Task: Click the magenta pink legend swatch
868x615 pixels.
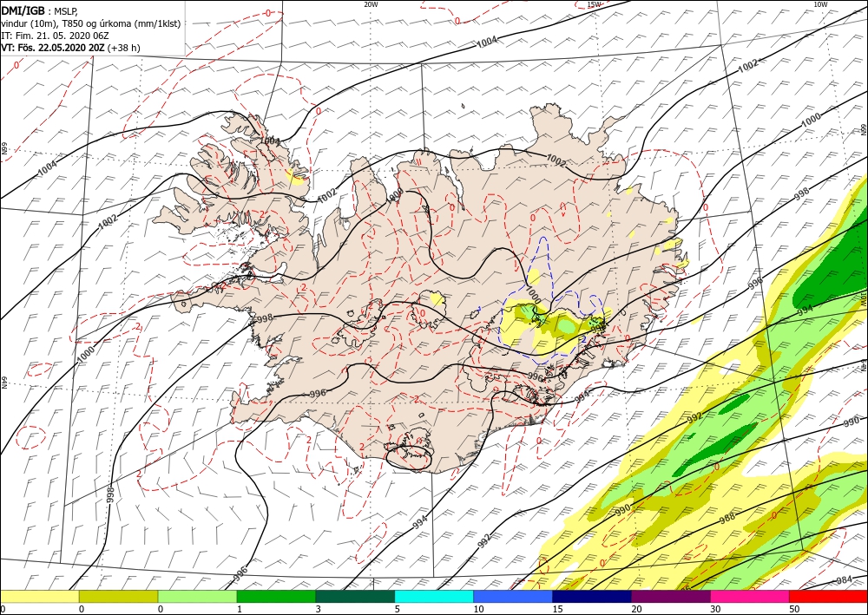Action: click(750, 597)
